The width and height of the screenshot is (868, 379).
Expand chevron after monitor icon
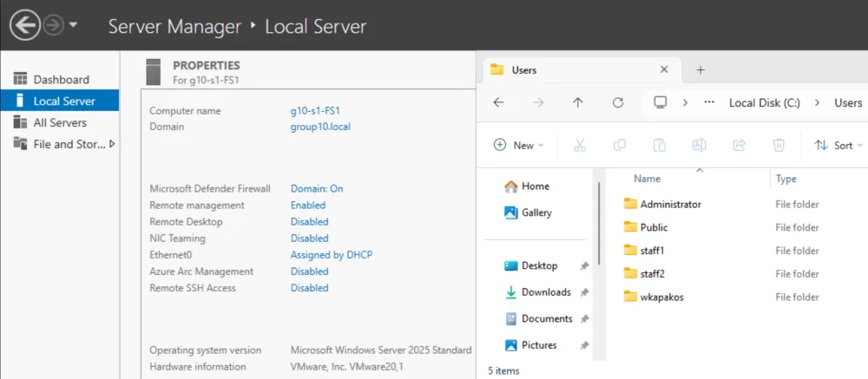[686, 103]
